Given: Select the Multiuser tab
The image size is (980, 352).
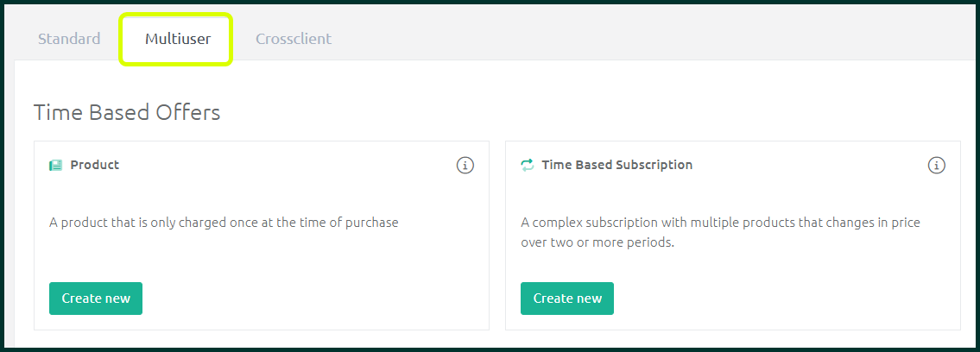Looking at the screenshot, I should pyautogui.click(x=178, y=39).
